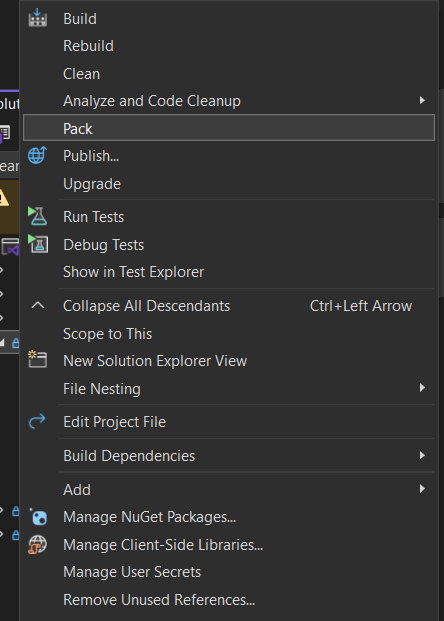Screen dimensions: 444x621
Task: Open the Add submenu arrow
Action: [x=422, y=489]
